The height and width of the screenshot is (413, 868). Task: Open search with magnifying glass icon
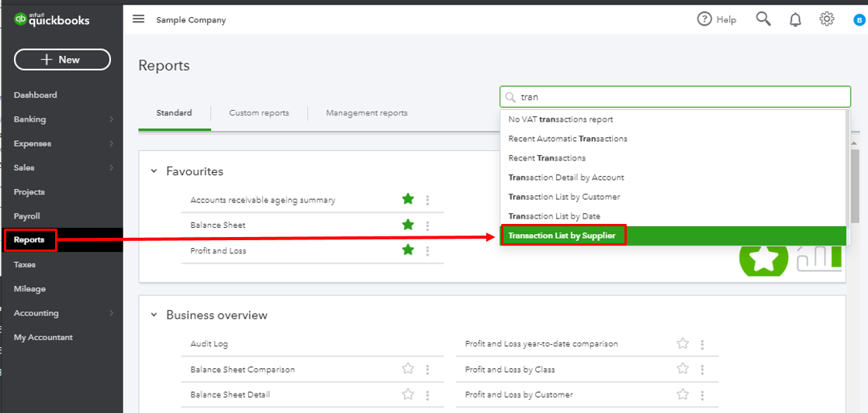click(x=763, y=19)
